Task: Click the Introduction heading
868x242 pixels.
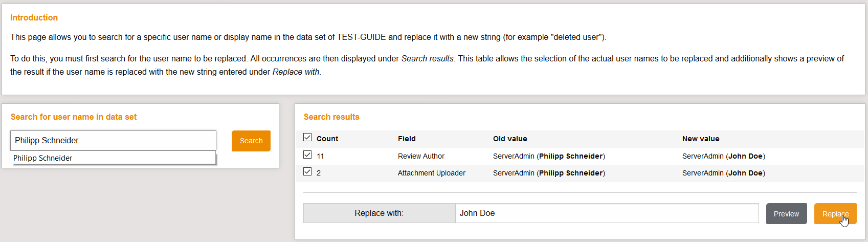Action: point(34,17)
